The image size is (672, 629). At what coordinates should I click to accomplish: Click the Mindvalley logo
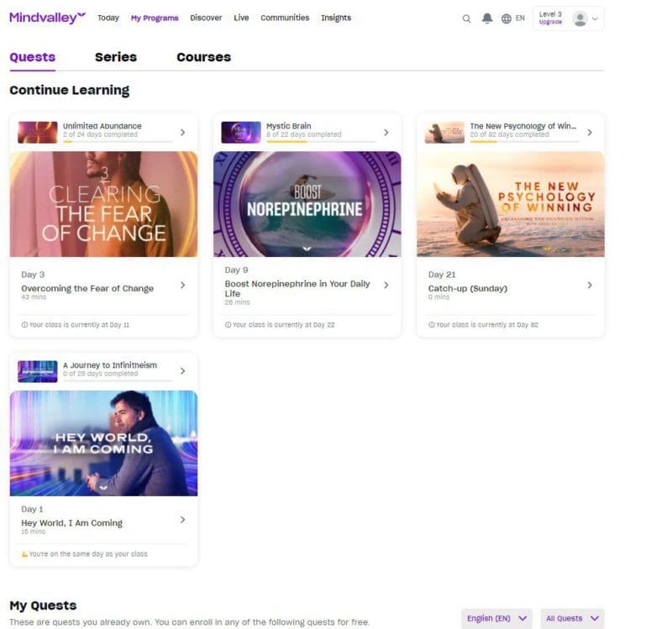click(x=48, y=18)
